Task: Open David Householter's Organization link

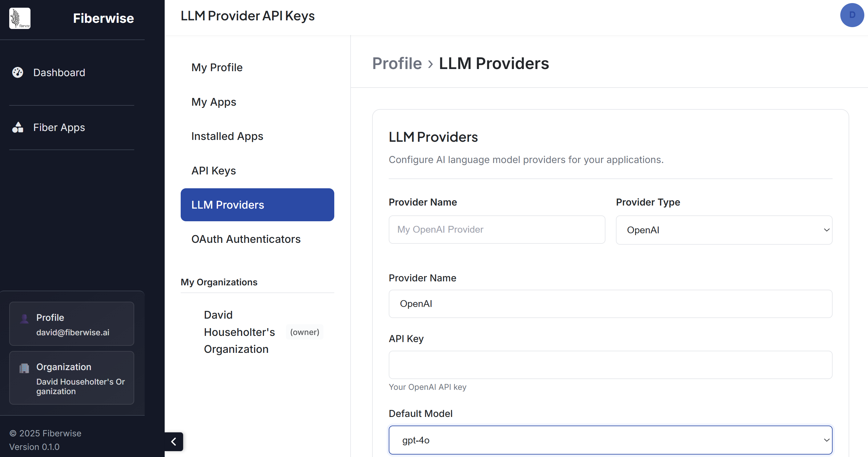Action: click(239, 332)
